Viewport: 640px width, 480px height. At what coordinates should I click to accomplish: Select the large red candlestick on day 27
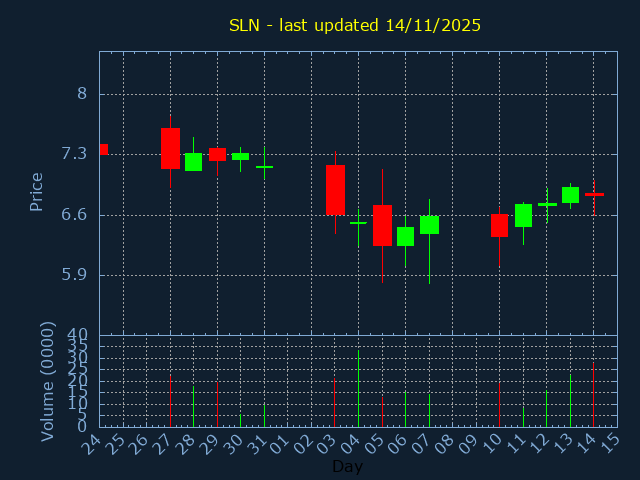tap(170, 148)
